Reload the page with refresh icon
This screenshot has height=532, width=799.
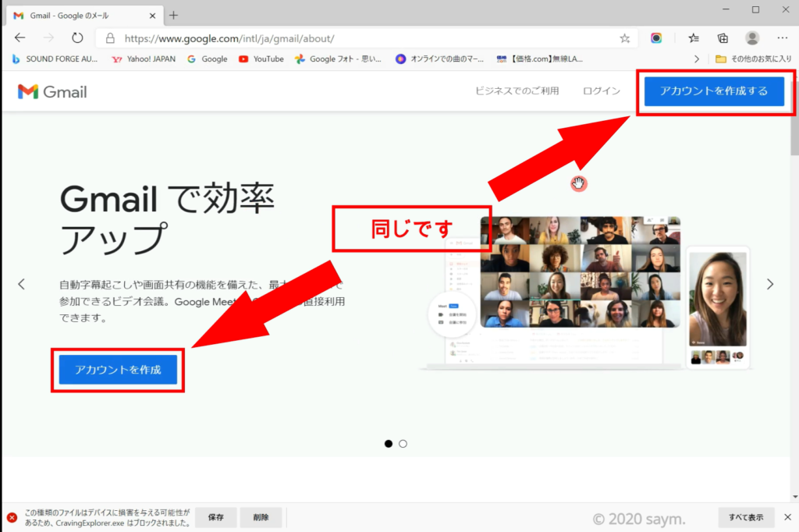77,37
